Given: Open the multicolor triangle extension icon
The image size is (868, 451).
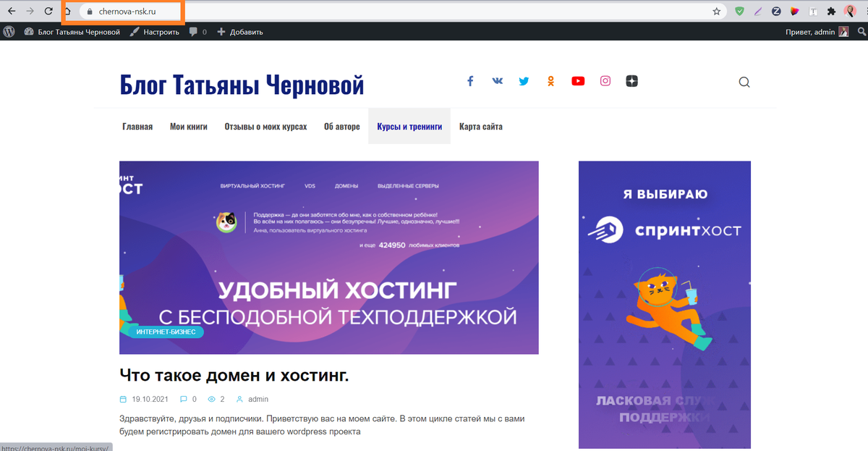Looking at the screenshot, I should (x=794, y=12).
